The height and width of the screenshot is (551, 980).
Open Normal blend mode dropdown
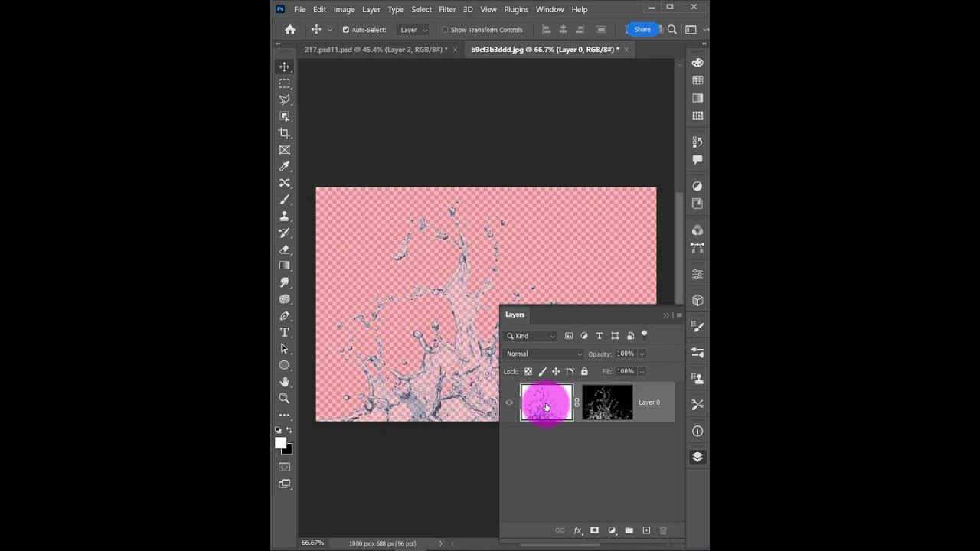pos(544,354)
